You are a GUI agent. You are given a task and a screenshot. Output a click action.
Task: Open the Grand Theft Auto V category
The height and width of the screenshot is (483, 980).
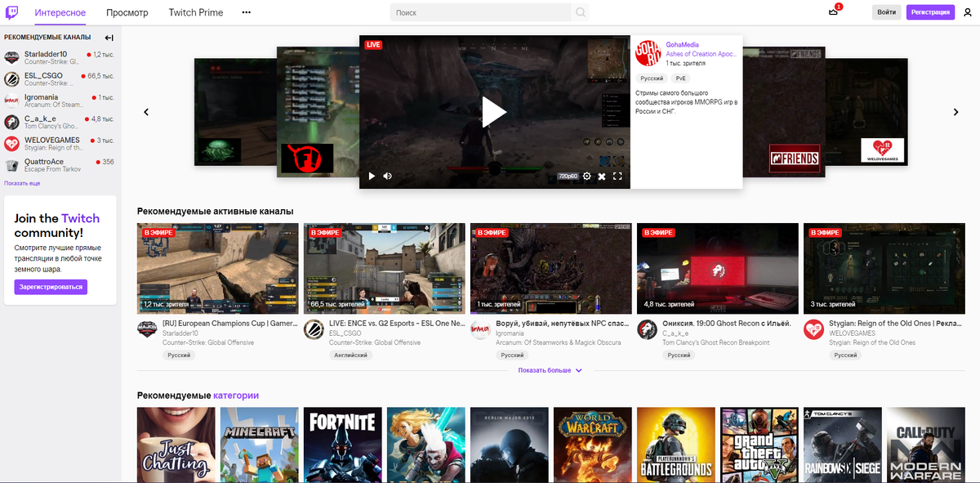point(759,445)
